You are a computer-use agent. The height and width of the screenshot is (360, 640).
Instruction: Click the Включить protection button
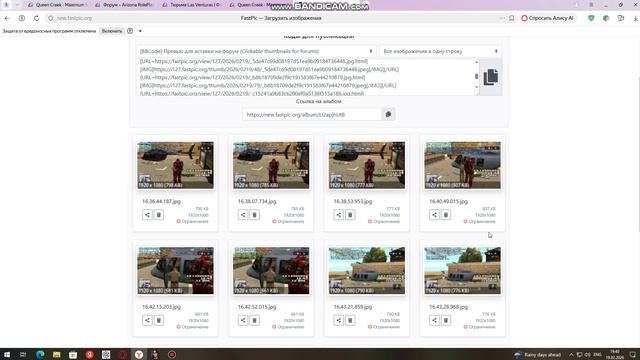(112, 31)
